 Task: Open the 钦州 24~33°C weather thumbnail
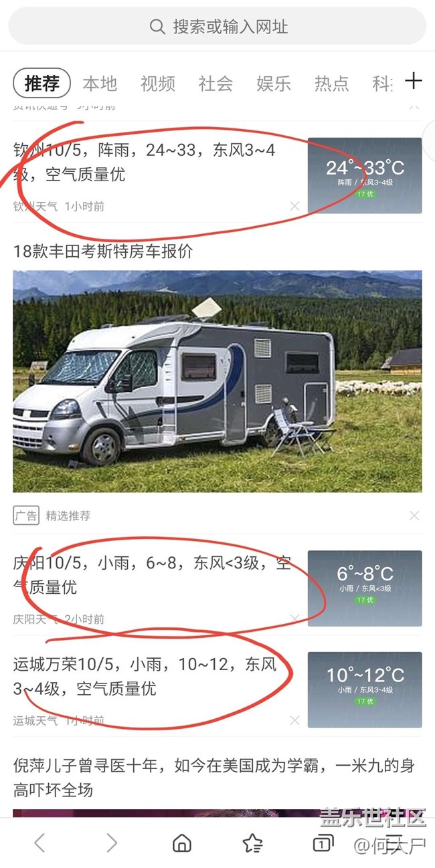(365, 175)
